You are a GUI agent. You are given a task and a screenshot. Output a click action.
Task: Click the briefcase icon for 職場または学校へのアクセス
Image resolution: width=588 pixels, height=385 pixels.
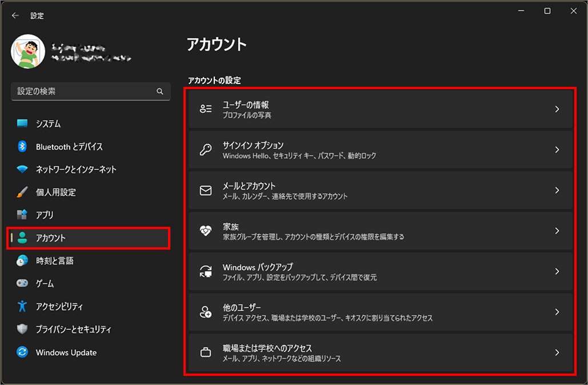[206, 352]
